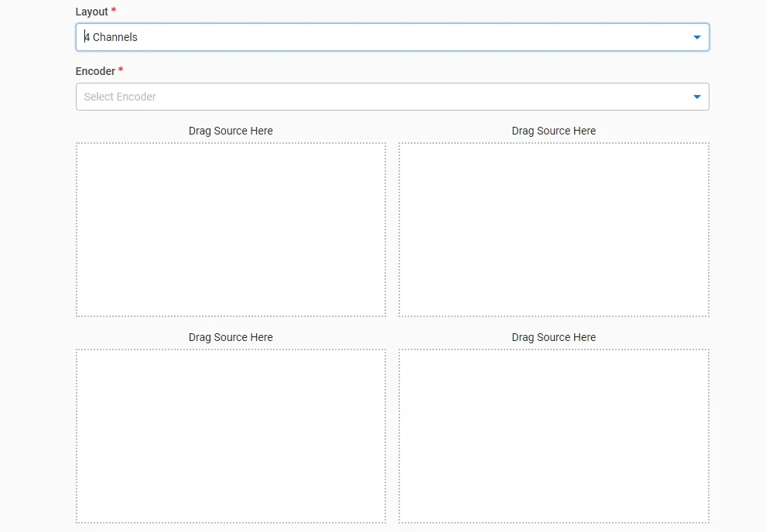
Task: Open the Layout dropdown showing 4 Channels
Action: click(392, 37)
